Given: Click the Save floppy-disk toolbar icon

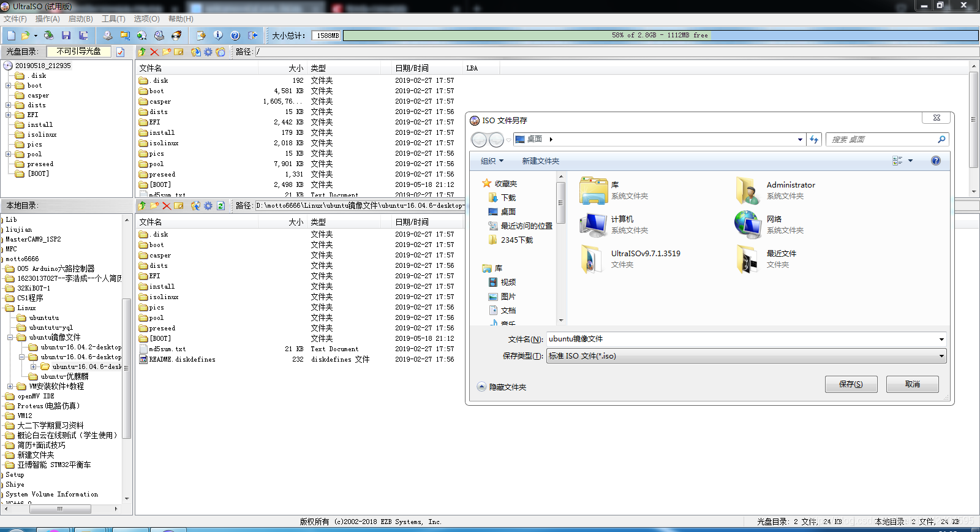Looking at the screenshot, I should point(66,36).
